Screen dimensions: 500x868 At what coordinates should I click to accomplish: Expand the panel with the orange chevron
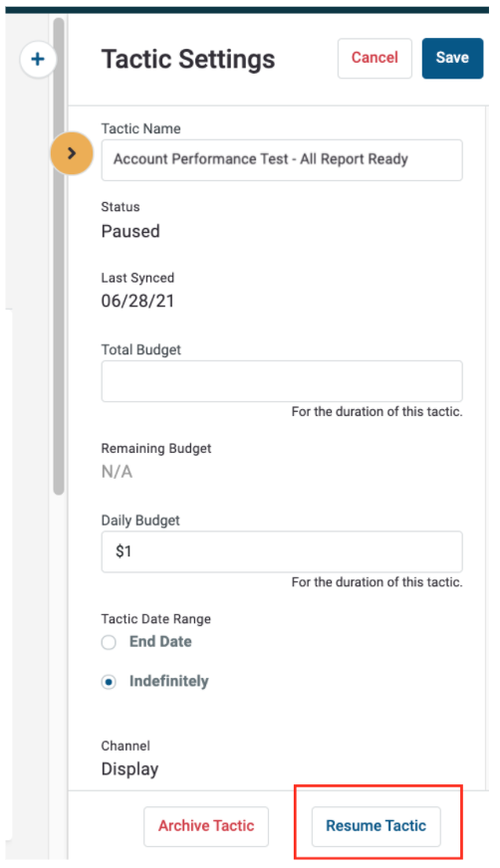pos(72,153)
